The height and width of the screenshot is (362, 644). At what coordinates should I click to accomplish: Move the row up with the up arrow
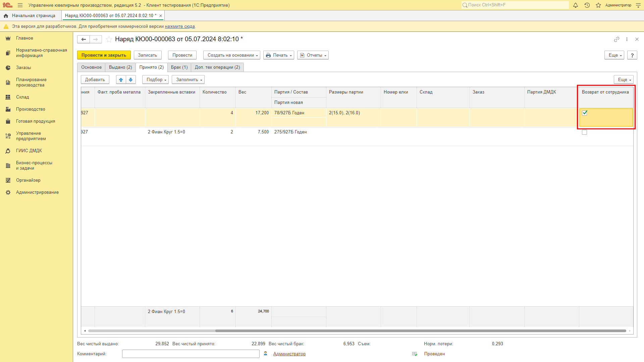point(121,80)
